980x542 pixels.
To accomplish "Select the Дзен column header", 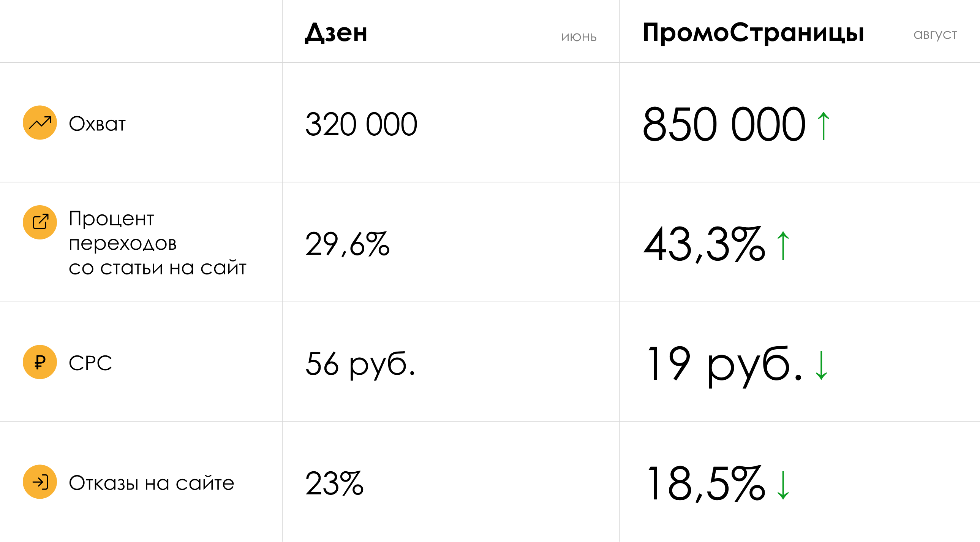I will pyautogui.click(x=336, y=33).
